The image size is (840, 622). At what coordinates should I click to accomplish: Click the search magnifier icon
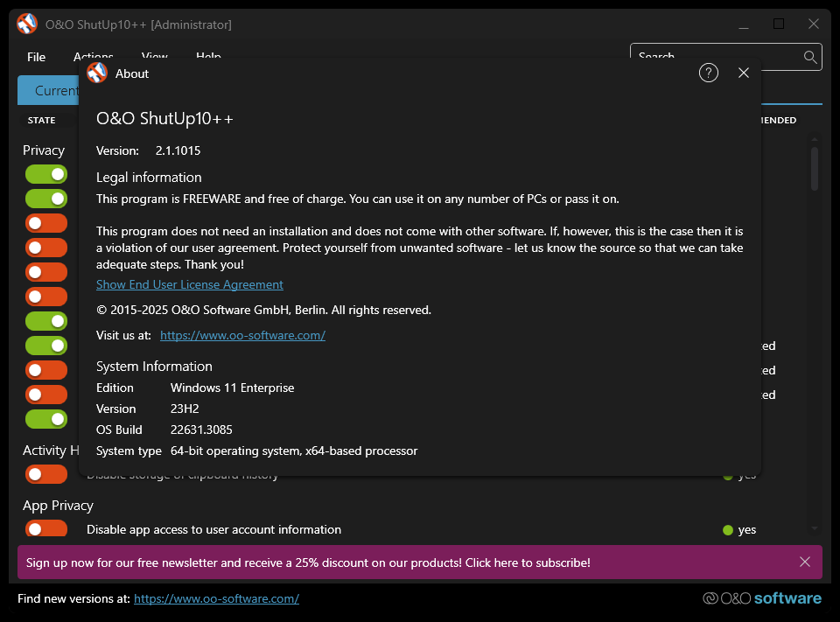(x=810, y=57)
